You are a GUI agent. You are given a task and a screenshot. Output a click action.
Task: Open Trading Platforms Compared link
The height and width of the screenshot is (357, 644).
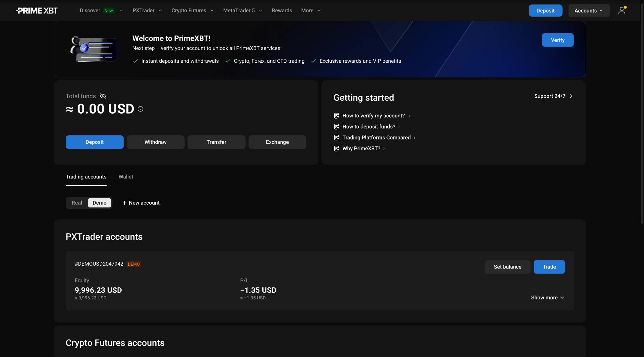(x=376, y=138)
